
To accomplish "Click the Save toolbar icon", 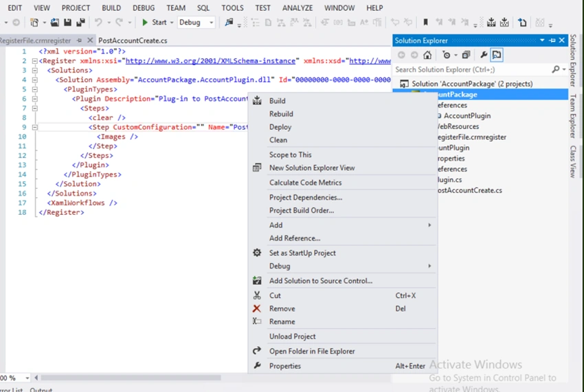I will point(67,23).
